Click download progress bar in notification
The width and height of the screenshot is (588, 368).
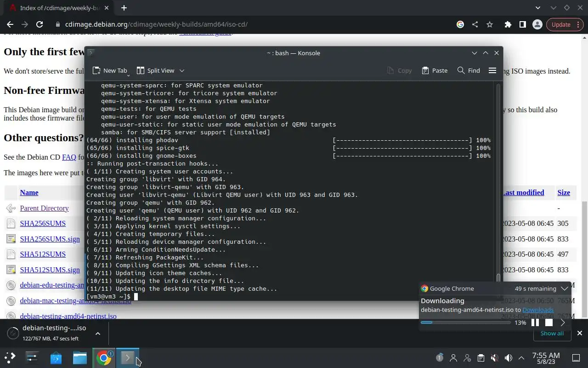coord(465,322)
